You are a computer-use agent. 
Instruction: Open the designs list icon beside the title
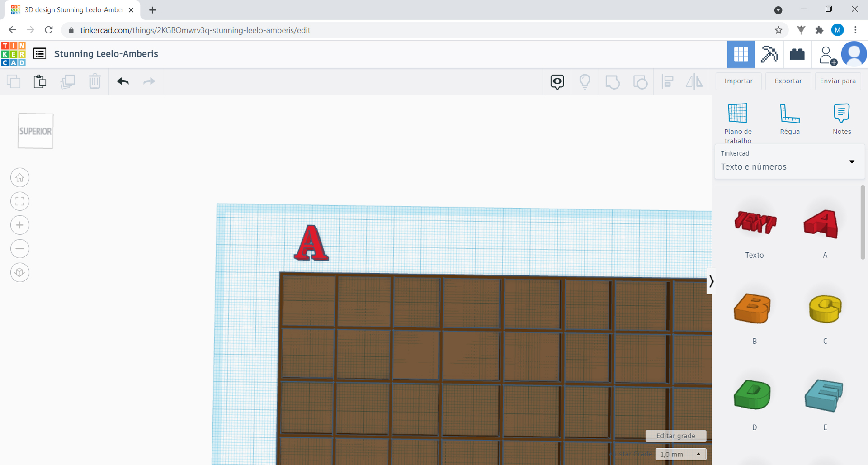coord(40,54)
